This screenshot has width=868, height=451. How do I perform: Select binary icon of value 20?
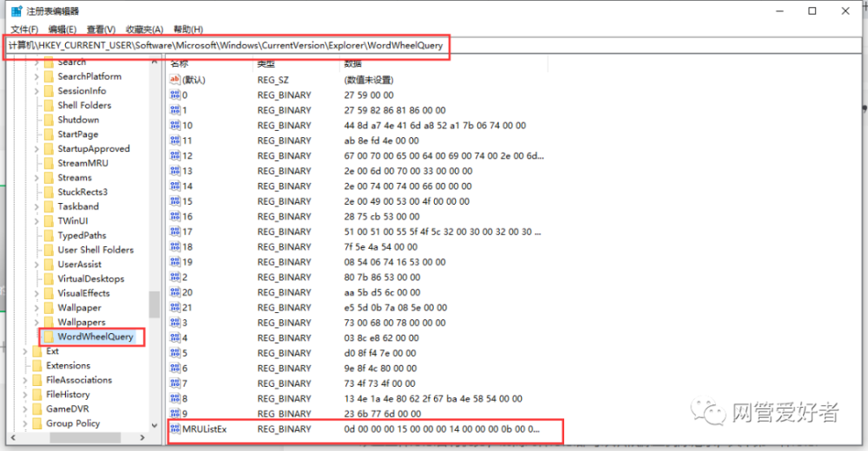pos(175,292)
